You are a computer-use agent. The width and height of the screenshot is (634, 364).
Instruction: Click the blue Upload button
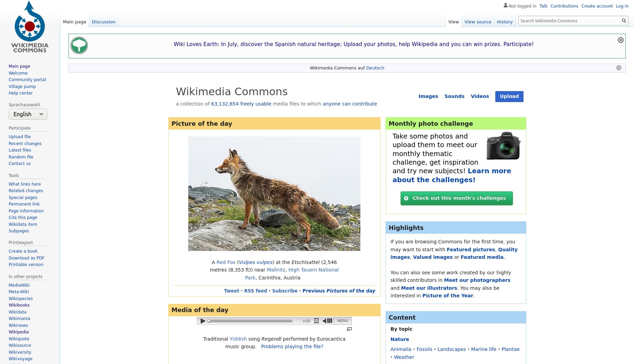click(x=509, y=97)
